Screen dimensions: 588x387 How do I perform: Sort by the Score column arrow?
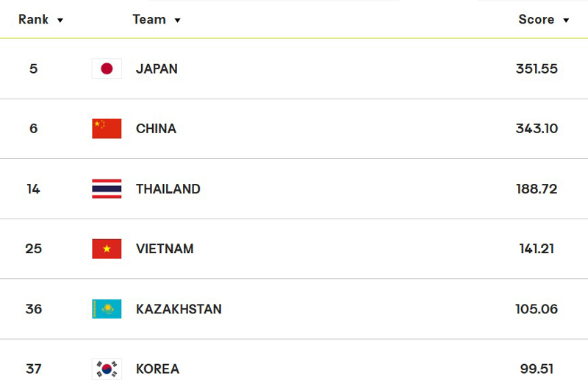point(566,21)
